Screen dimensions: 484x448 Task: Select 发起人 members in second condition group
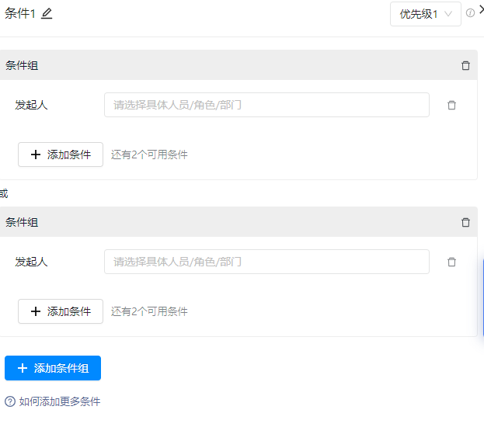click(x=266, y=262)
